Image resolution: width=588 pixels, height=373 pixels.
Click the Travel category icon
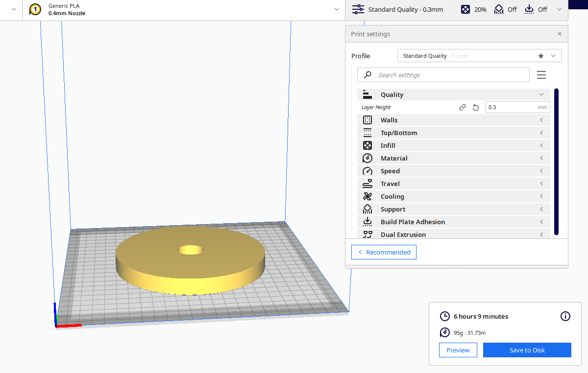367,184
